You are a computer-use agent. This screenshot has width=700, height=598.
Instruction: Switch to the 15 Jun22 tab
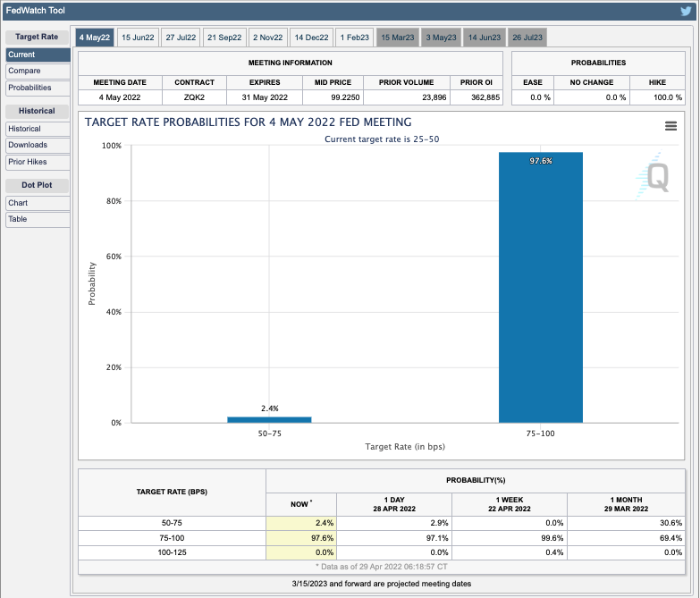138,38
